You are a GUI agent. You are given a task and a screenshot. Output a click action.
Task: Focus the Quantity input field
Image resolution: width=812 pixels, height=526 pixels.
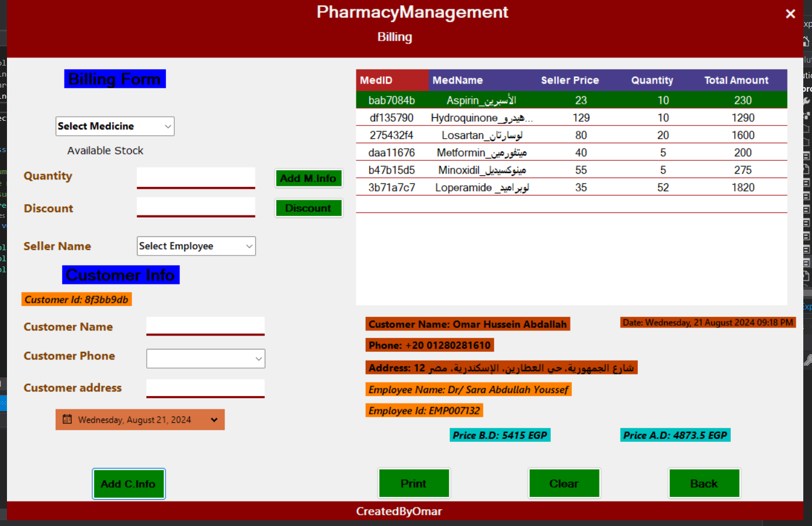pyautogui.click(x=196, y=176)
